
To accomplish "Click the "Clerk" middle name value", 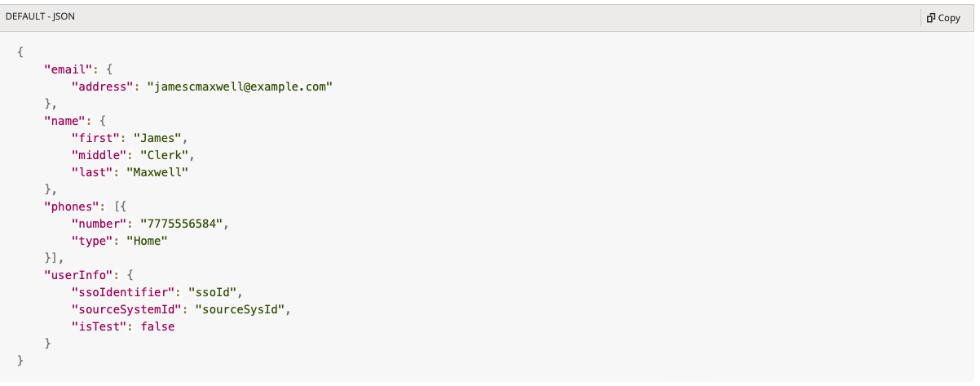I will [167, 154].
